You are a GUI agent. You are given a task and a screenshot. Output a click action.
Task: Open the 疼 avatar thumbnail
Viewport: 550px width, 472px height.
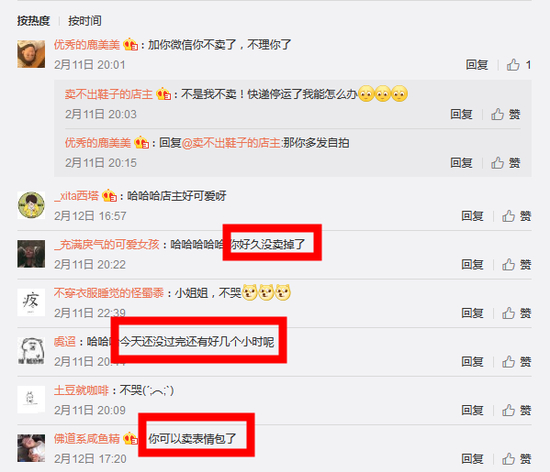pos(31,302)
